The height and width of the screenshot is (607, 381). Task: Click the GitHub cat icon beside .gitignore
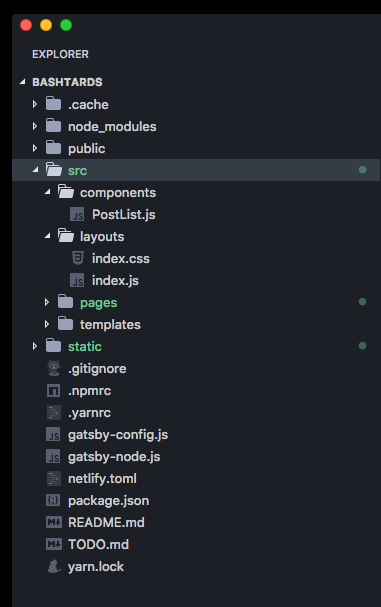54,368
